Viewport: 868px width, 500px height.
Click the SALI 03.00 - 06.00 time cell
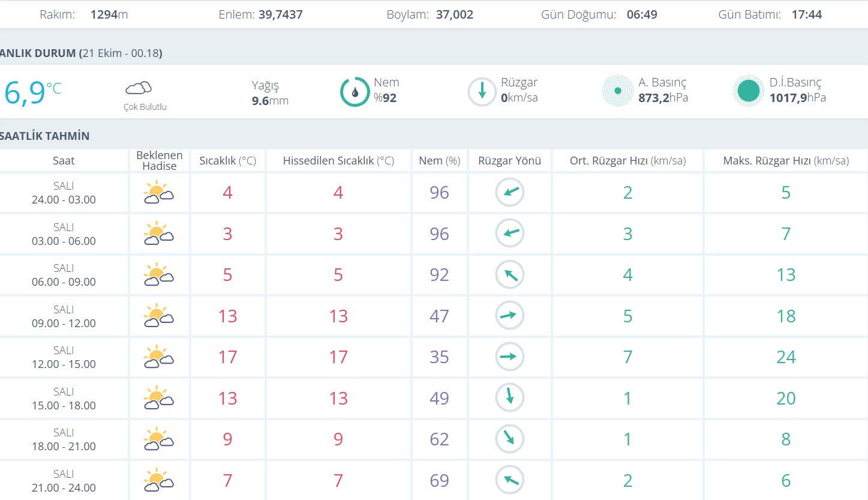pos(64,234)
